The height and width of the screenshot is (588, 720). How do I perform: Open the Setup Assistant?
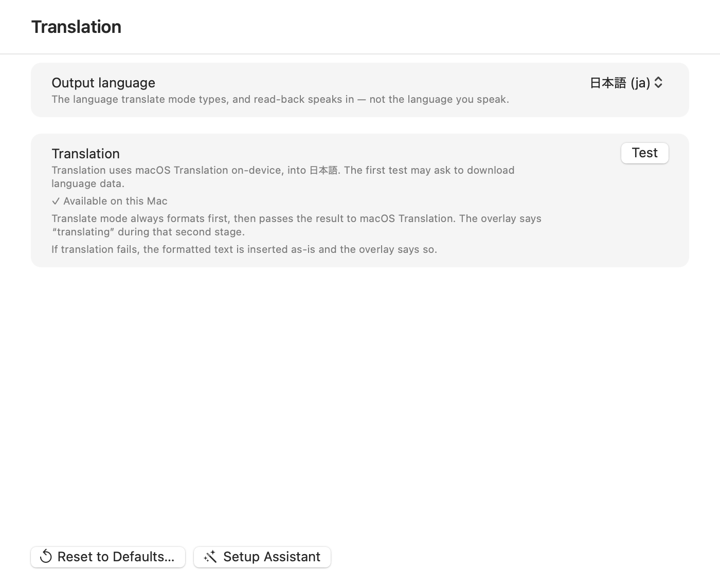tap(262, 557)
